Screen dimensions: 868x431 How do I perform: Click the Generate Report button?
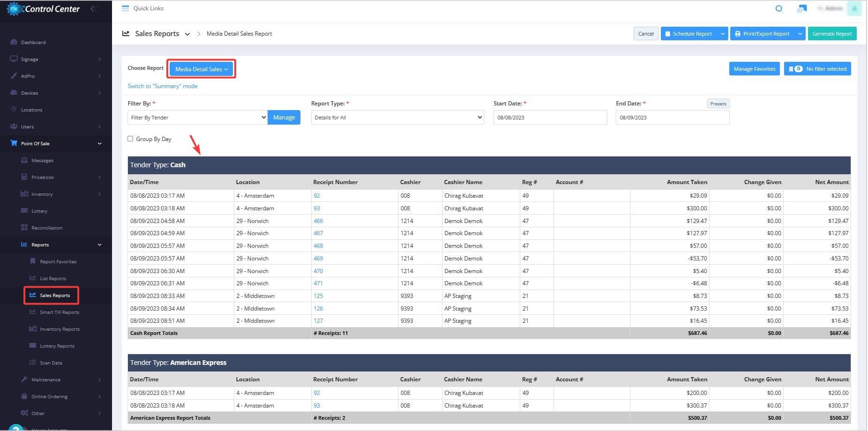832,34
